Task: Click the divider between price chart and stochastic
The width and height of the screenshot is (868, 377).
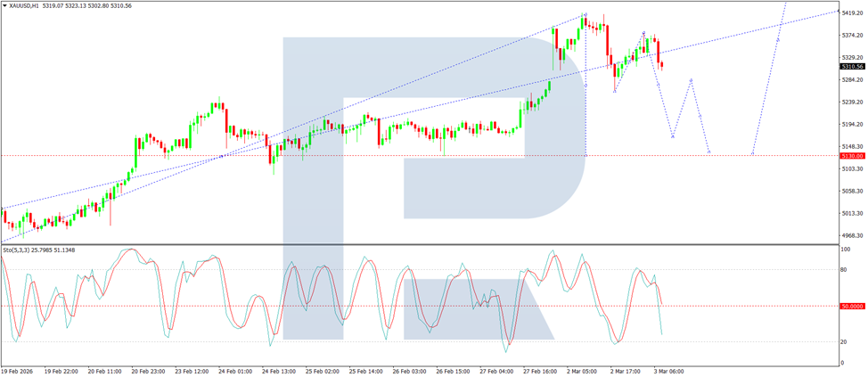Action: tap(420, 245)
